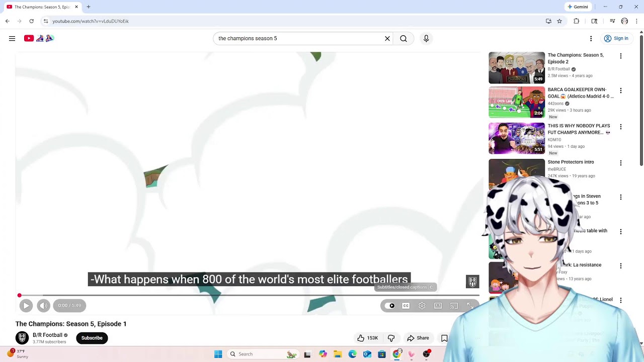Reload the page
This screenshot has width=644, height=362.
click(x=31, y=21)
